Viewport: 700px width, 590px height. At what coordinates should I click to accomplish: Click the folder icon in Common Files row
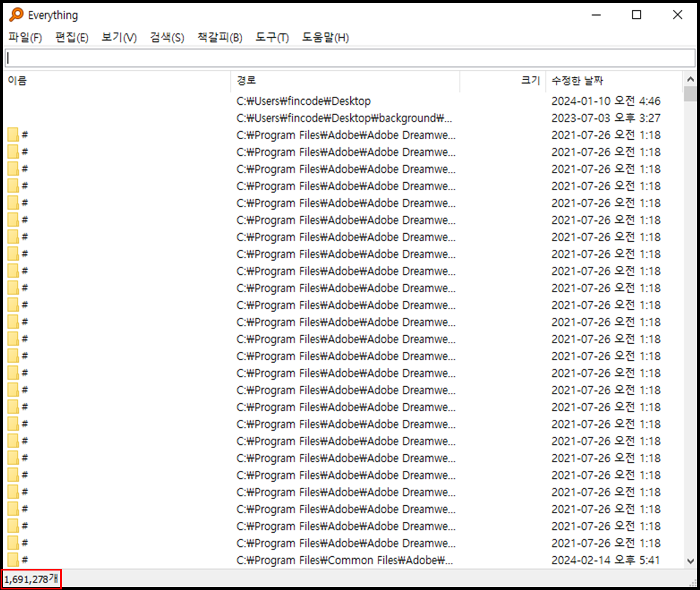click(13, 560)
